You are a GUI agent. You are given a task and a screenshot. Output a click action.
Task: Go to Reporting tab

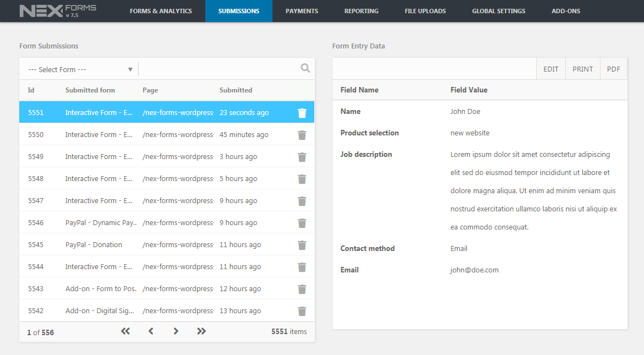point(362,11)
